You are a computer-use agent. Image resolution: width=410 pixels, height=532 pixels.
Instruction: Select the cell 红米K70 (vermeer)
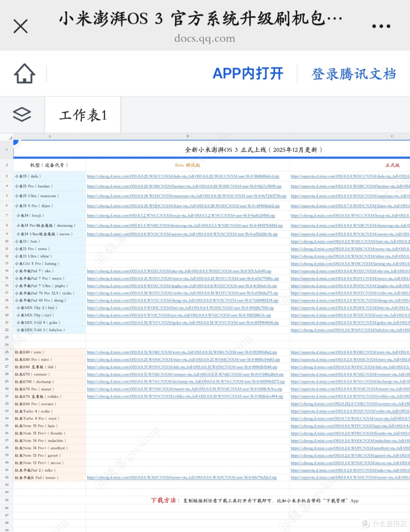pos(49,374)
